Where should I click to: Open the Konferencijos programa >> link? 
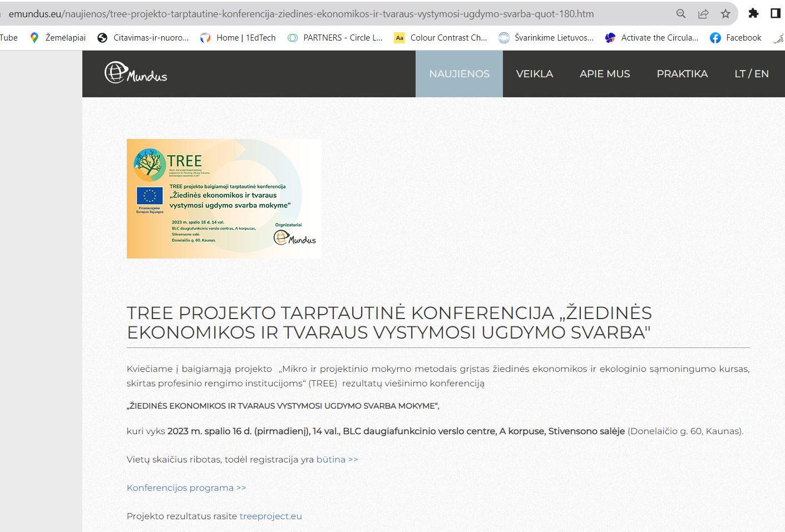186,488
